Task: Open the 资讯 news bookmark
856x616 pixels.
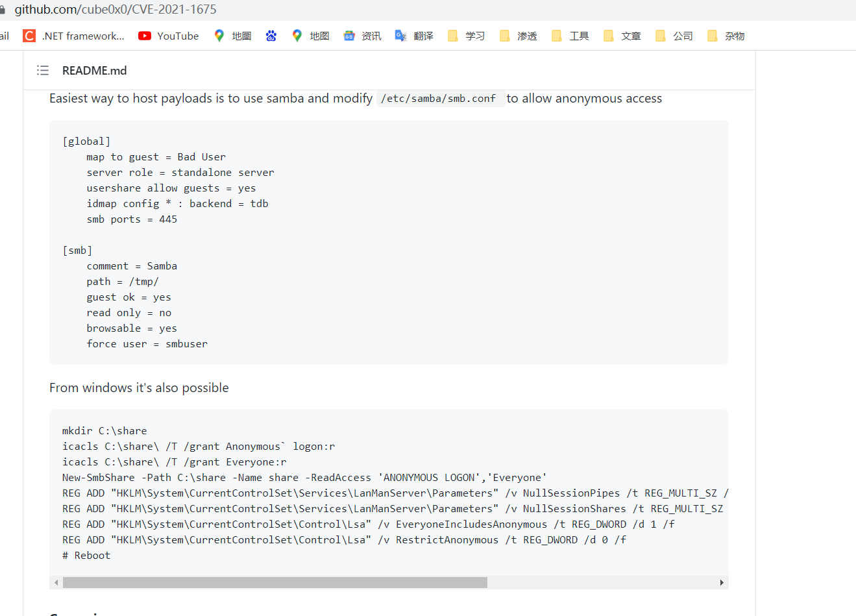Action: pyautogui.click(x=362, y=36)
